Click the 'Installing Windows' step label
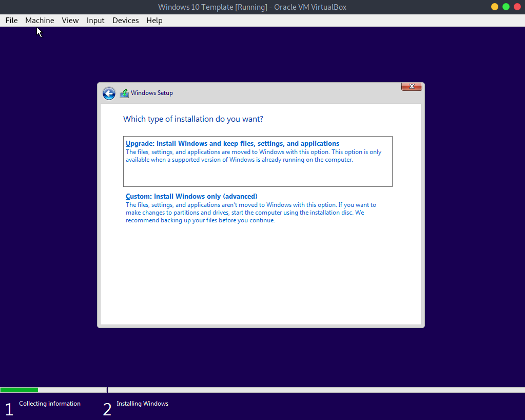This screenshot has width=525, height=420. click(142, 404)
